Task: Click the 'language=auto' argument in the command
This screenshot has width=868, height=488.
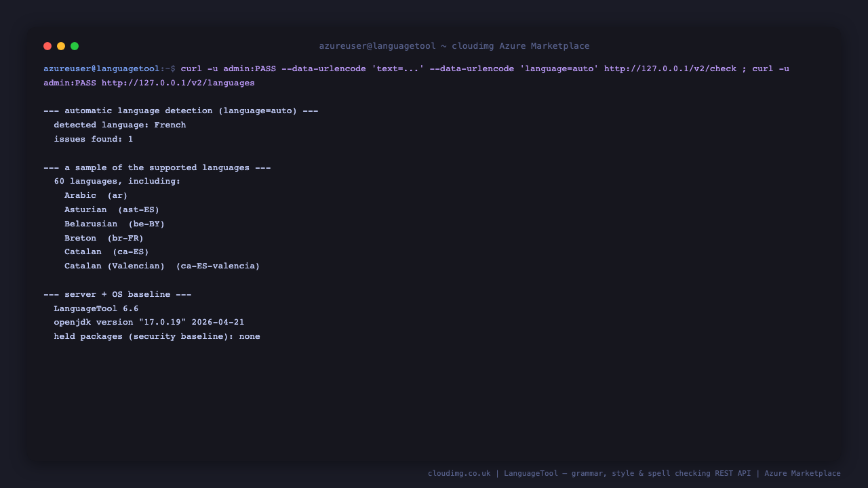Action: 559,68
